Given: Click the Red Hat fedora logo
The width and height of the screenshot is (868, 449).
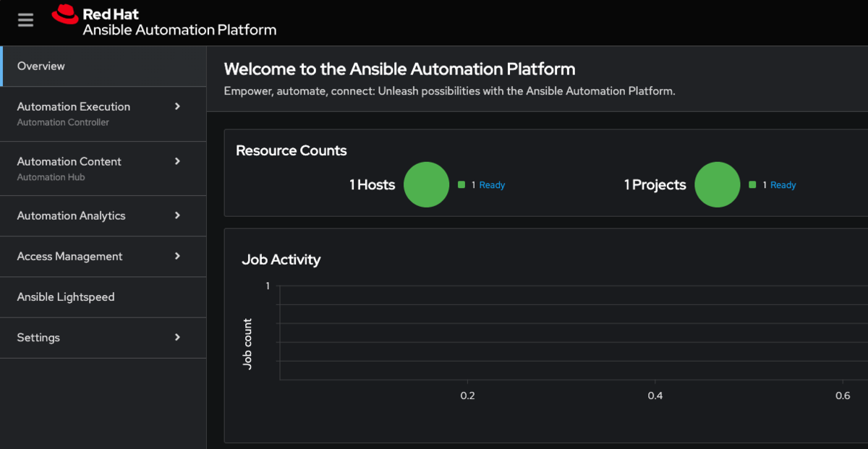Looking at the screenshot, I should [x=65, y=14].
